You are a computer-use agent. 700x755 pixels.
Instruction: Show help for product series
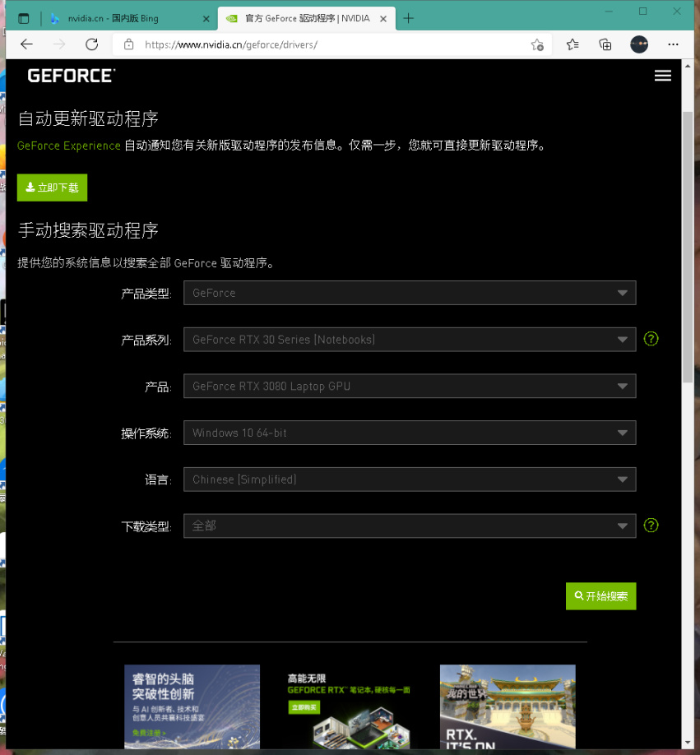pos(651,339)
